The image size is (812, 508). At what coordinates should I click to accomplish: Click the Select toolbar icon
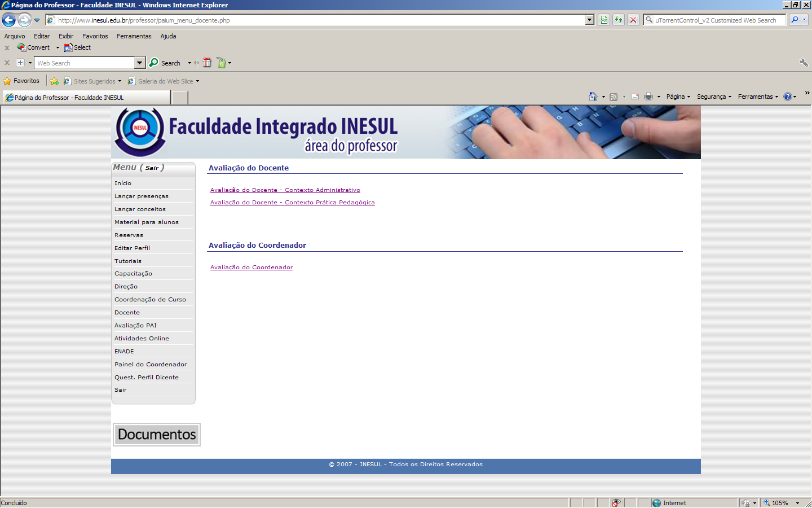[68, 47]
